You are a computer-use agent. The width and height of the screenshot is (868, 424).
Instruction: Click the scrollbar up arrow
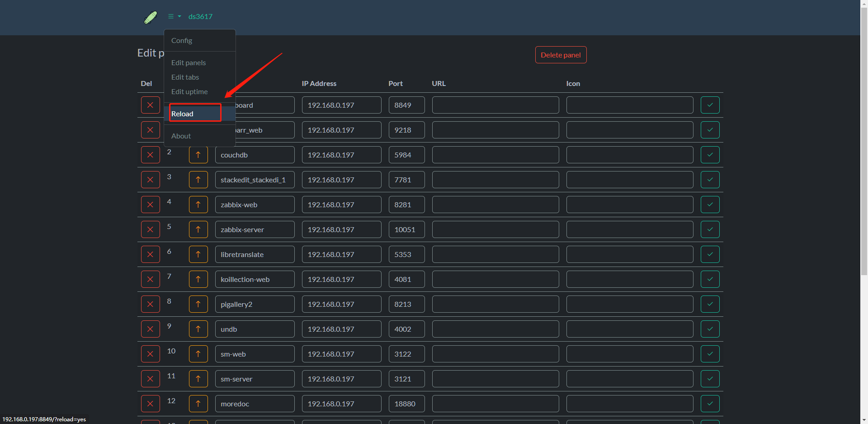(x=864, y=4)
